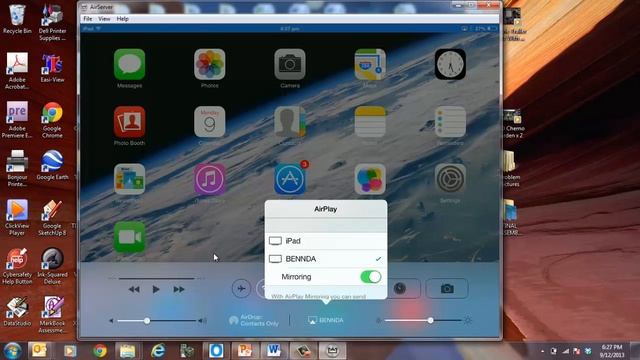
Task: Open the AirServer File menu
Action: tap(88, 19)
